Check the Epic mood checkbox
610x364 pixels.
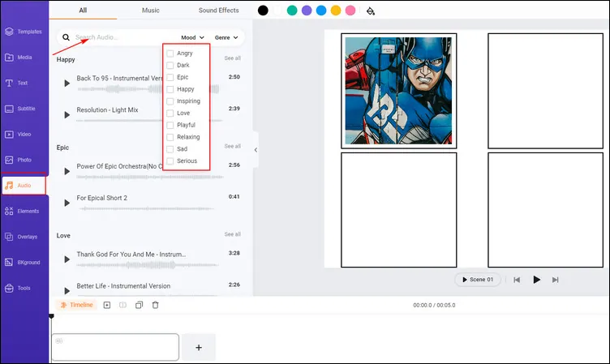(x=170, y=77)
